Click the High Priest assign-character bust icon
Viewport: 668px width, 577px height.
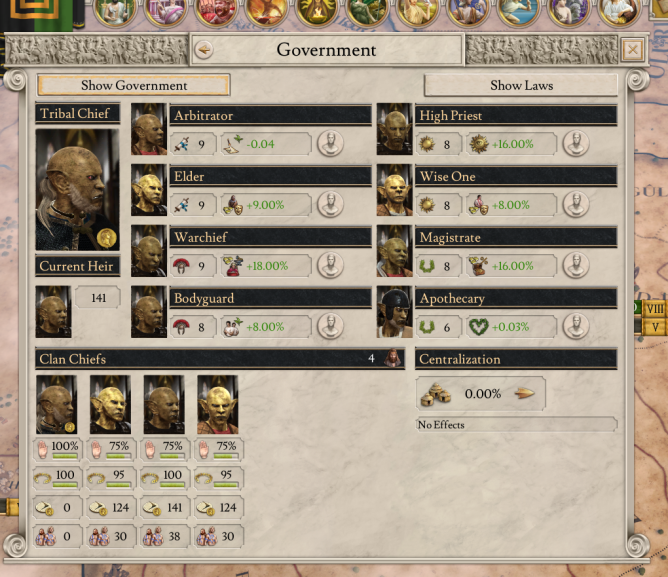click(x=576, y=144)
